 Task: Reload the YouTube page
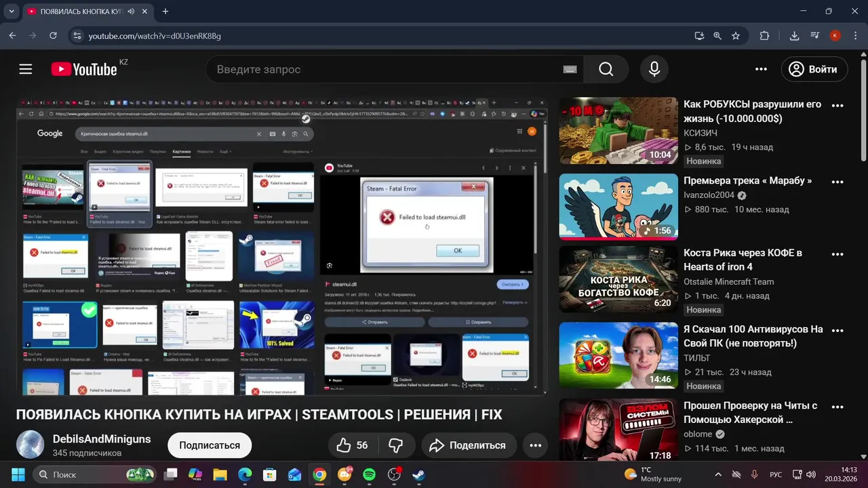(53, 35)
